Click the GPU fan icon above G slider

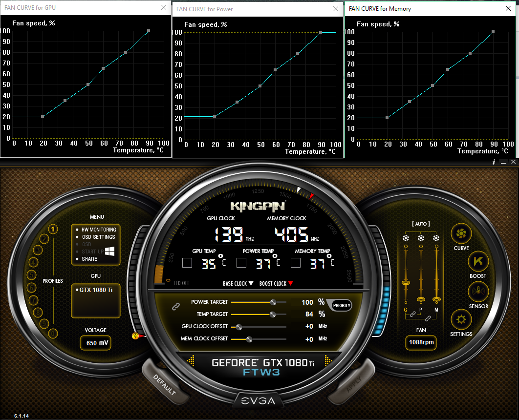[406, 238]
